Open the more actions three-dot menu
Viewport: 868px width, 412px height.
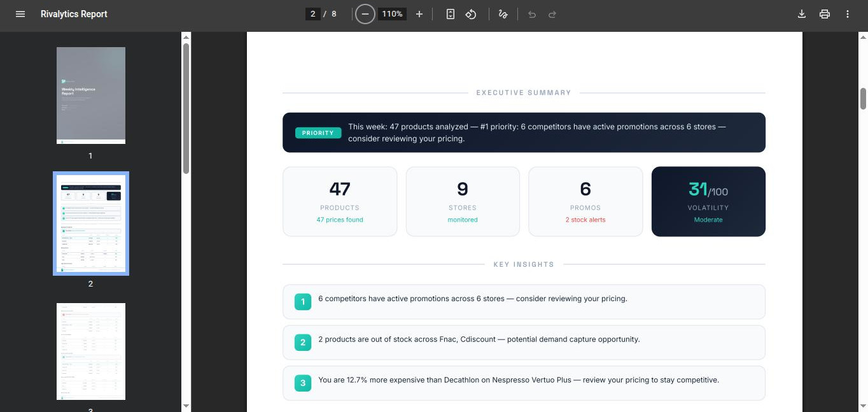pos(848,14)
